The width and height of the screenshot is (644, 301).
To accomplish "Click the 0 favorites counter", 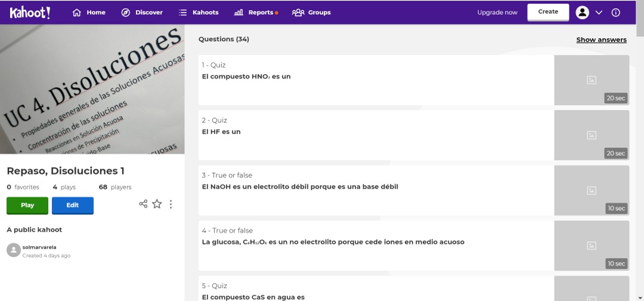I will (x=23, y=187).
